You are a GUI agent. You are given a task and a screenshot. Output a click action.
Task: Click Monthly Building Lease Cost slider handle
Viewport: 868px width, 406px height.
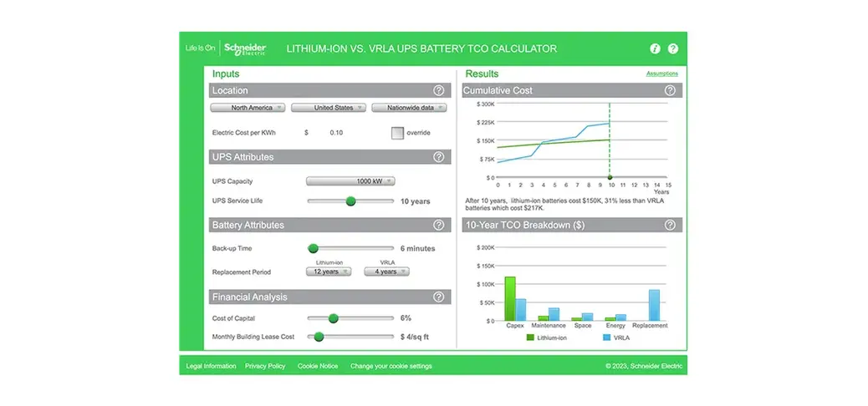(319, 337)
